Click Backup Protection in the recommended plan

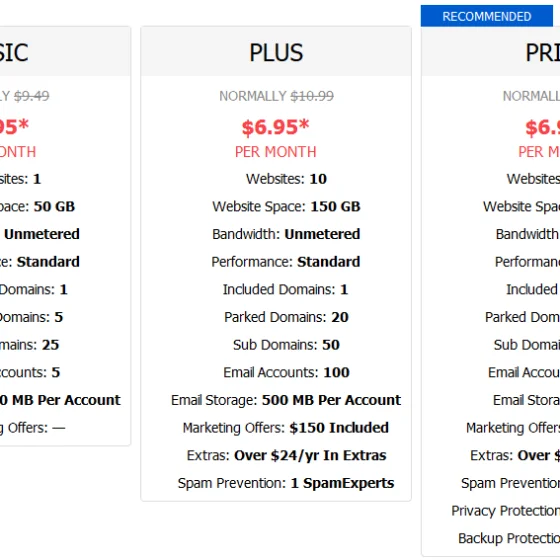pyautogui.click(x=509, y=539)
